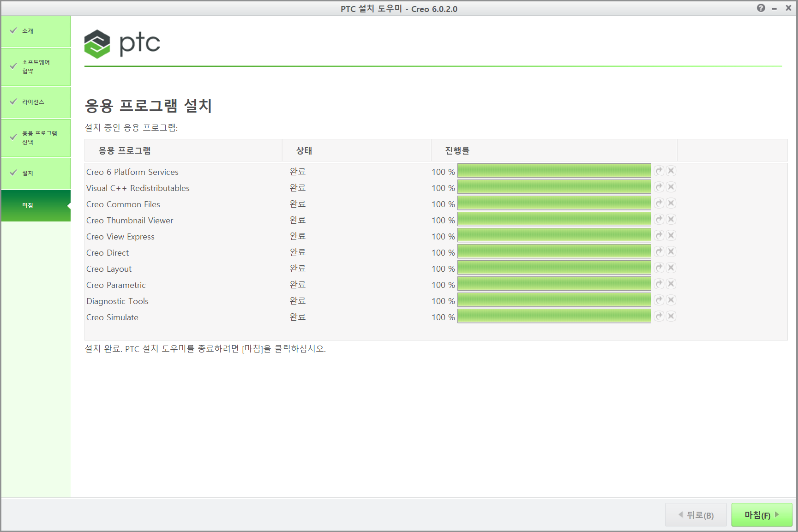Select the Creo Layout row name
The height and width of the screenshot is (532, 798).
click(x=109, y=269)
